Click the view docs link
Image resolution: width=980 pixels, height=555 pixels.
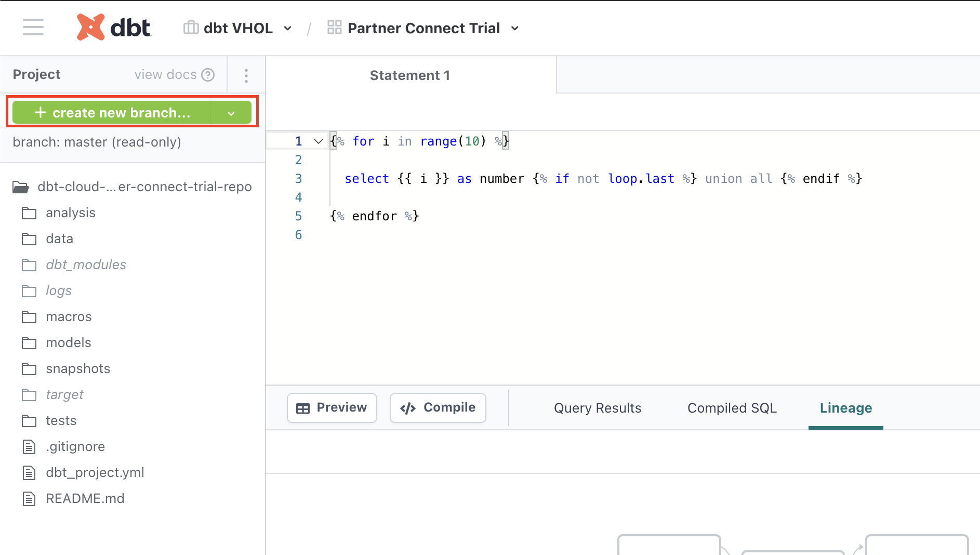click(x=165, y=74)
